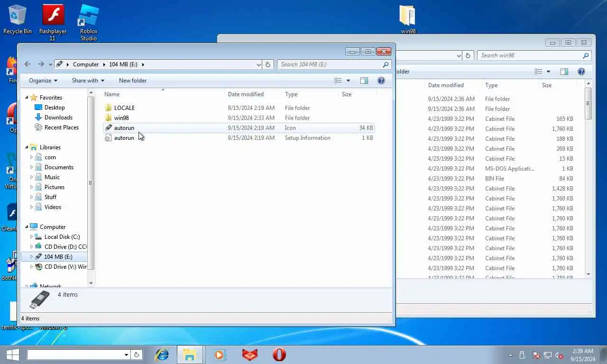Select CD Drive (V:) in navigation pane

61,267
